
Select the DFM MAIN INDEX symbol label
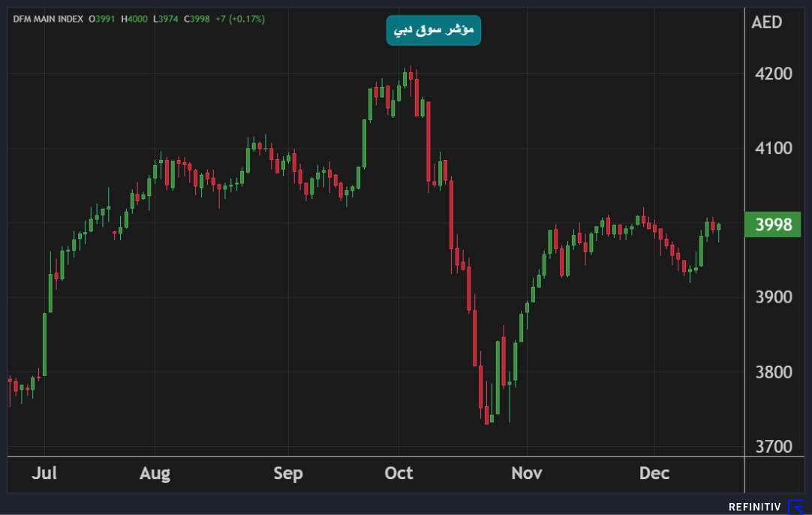(48, 19)
